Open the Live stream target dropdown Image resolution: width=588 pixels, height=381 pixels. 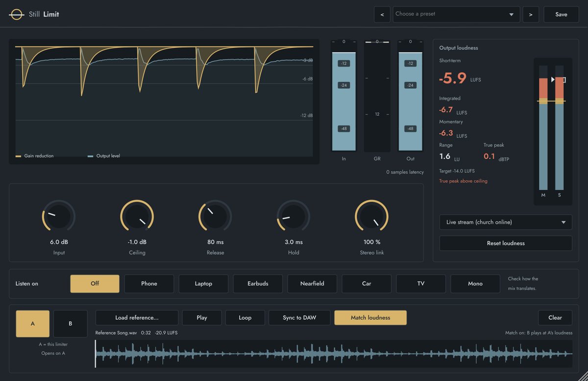coord(506,222)
